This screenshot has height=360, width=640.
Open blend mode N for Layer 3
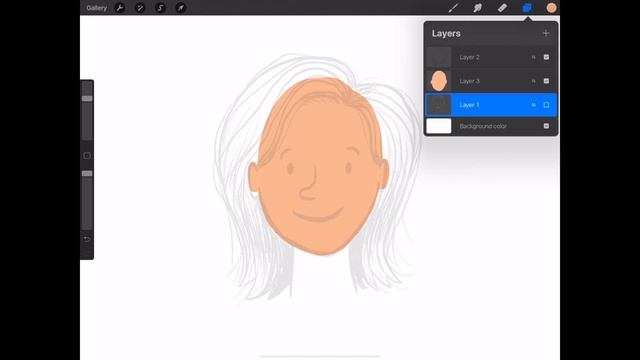[533, 81]
